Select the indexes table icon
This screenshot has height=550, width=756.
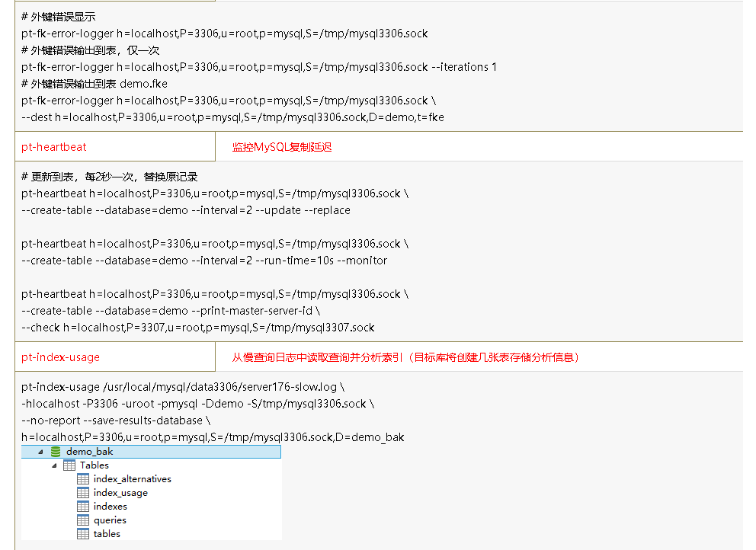[x=83, y=506]
